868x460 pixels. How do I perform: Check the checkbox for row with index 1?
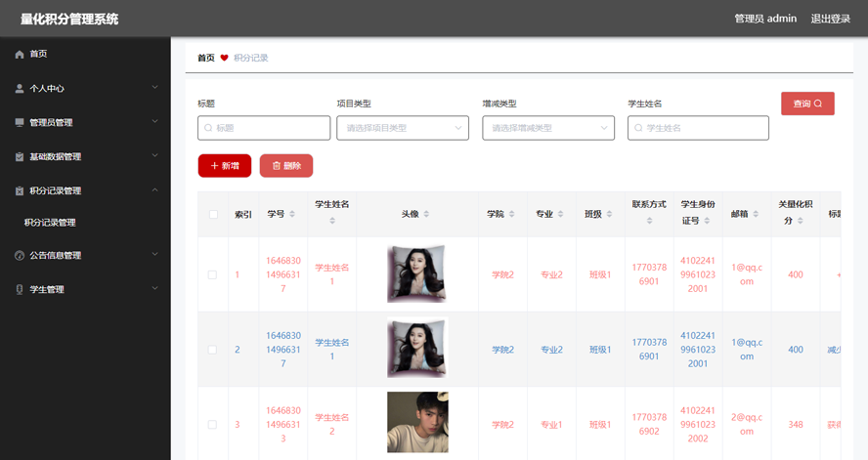[213, 275]
